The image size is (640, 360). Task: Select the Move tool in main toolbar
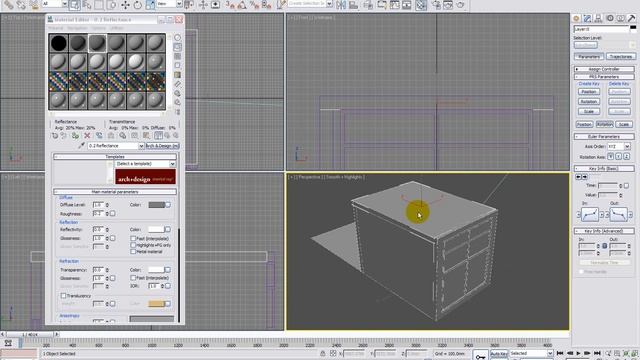(x=125, y=5)
